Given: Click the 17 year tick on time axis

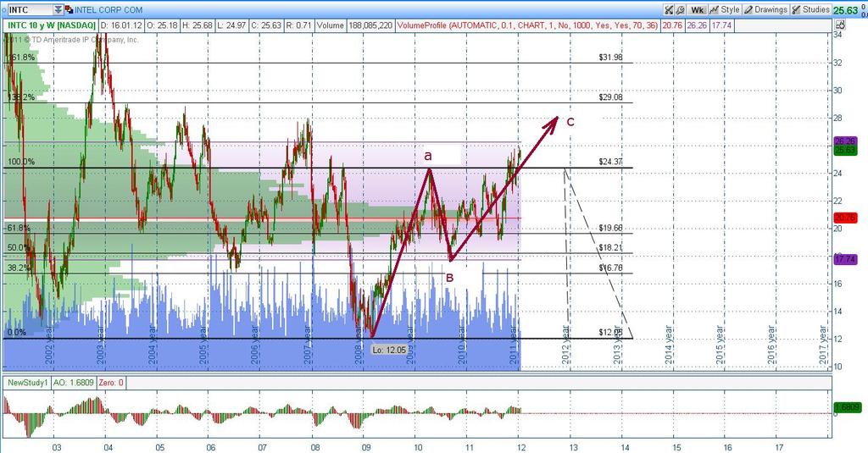Looking at the screenshot, I should click(779, 447).
